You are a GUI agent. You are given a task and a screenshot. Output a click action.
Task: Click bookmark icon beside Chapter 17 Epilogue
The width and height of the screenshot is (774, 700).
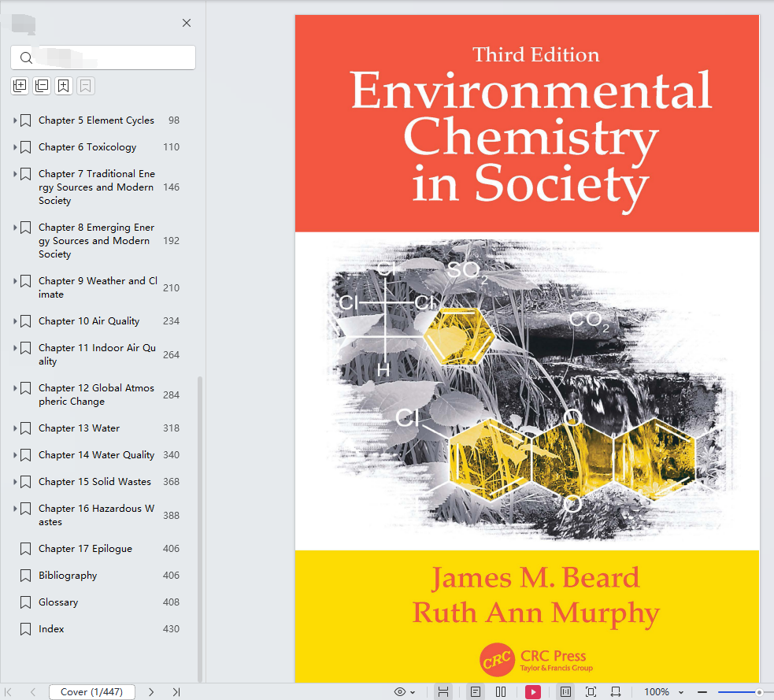click(25, 549)
